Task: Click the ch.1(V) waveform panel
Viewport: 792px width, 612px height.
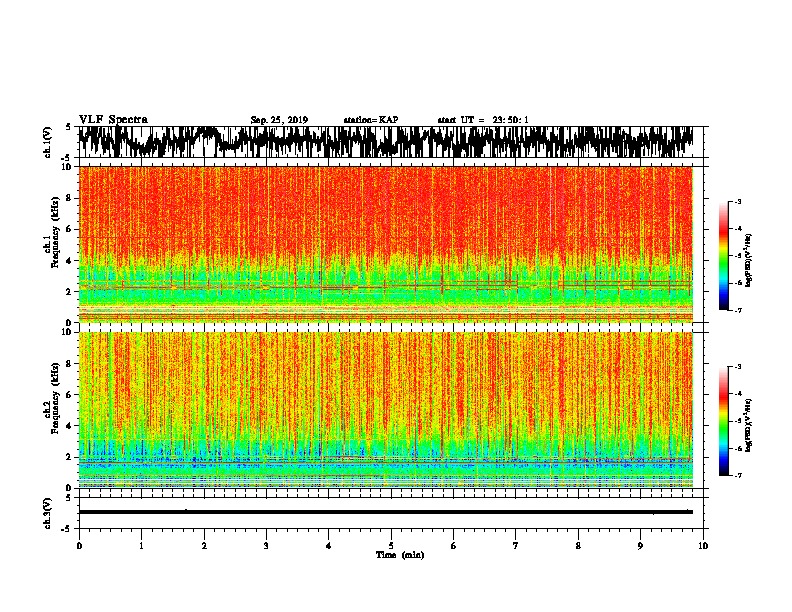Action: 393,142
